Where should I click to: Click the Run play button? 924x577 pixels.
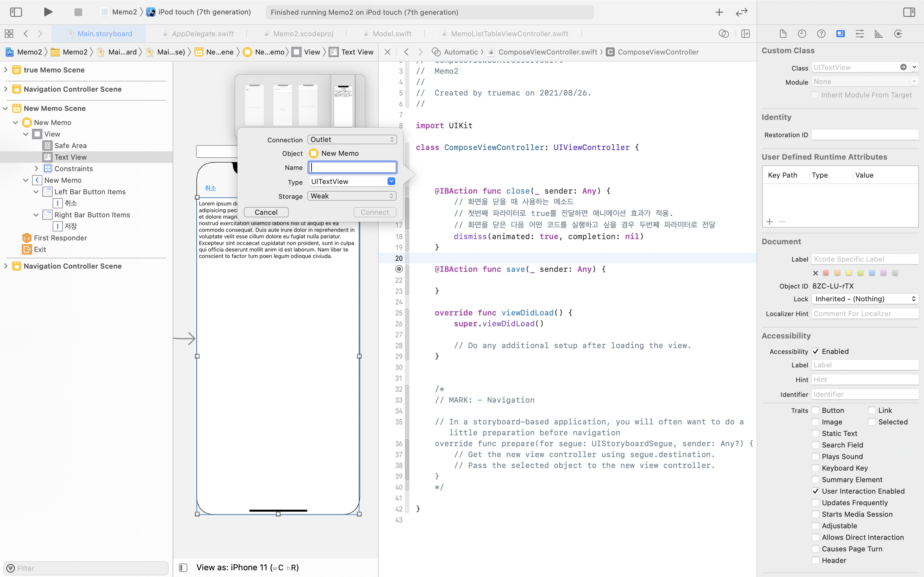48,12
